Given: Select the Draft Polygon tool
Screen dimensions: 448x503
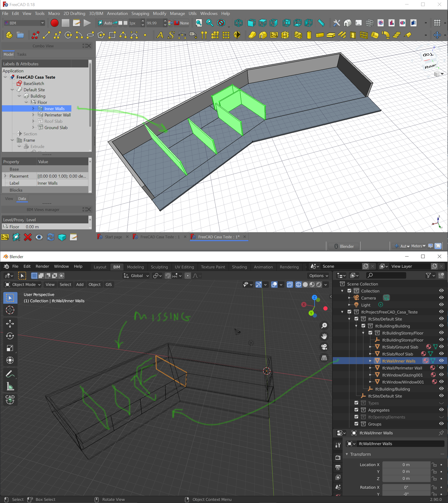Looking at the screenshot, I should pyautogui.click(x=101, y=35).
